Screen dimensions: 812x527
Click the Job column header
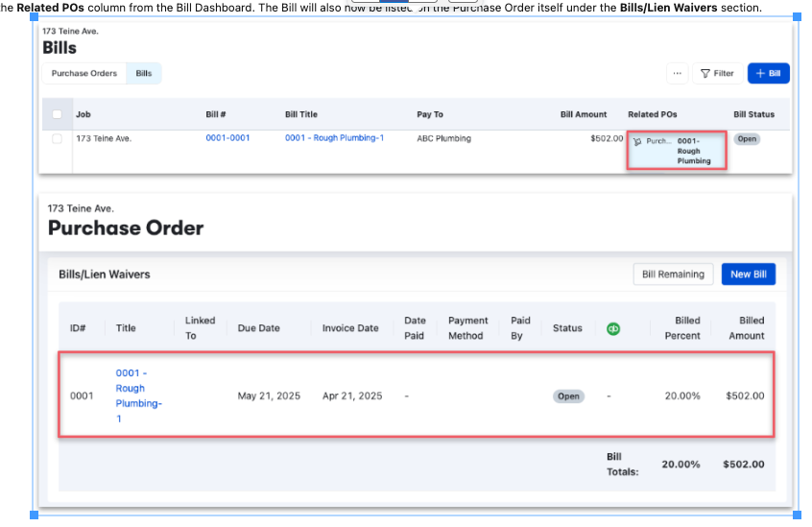[84, 114]
